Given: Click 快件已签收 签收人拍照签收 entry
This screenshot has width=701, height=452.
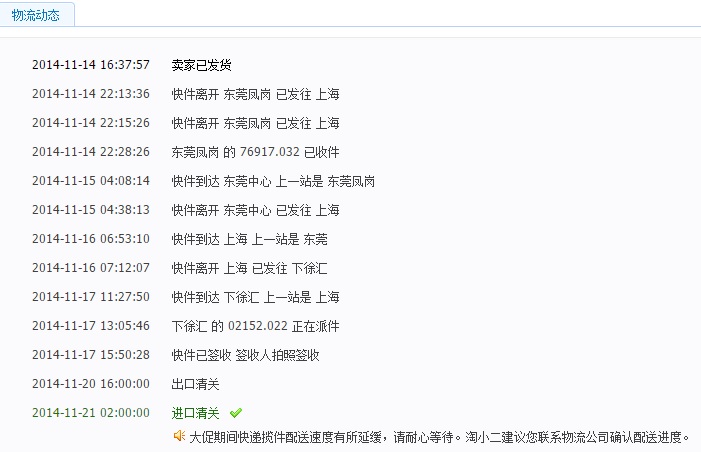Looking at the screenshot, I should coord(245,356).
